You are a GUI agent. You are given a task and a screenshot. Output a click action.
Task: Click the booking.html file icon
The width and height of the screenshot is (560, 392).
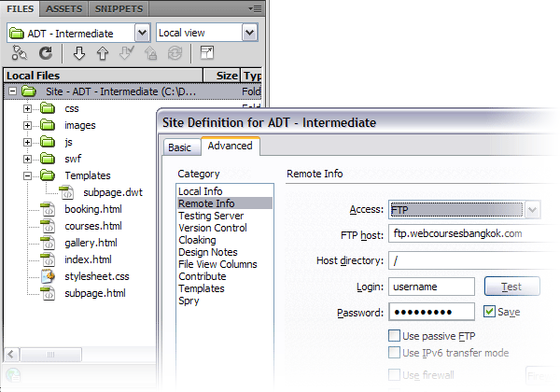pyautogui.click(x=48, y=209)
